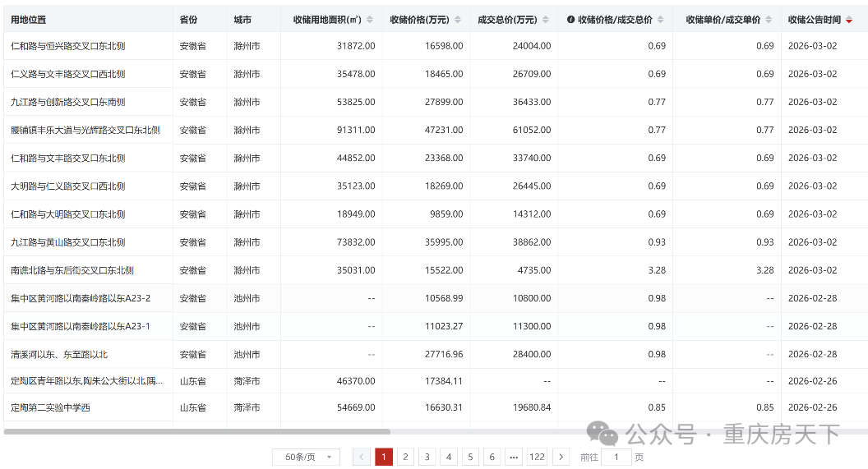Focus the 前往 page number input

(x=616, y=457)
